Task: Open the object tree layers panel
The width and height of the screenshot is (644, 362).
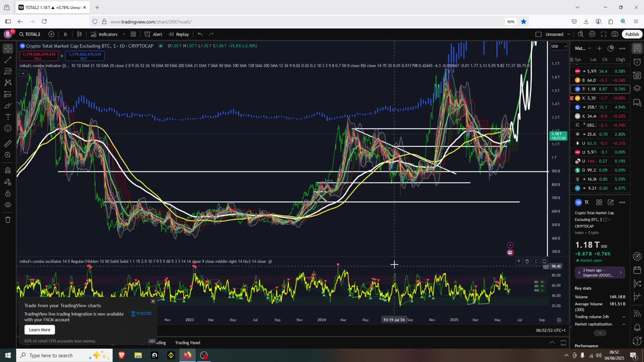Action: [x=637, y=89]
